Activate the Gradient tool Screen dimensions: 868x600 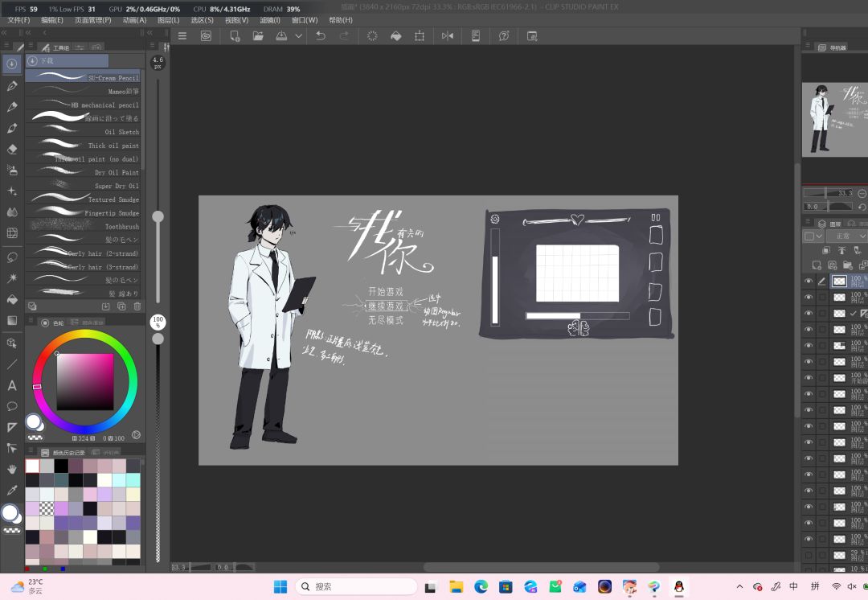(x=12, y=321)
